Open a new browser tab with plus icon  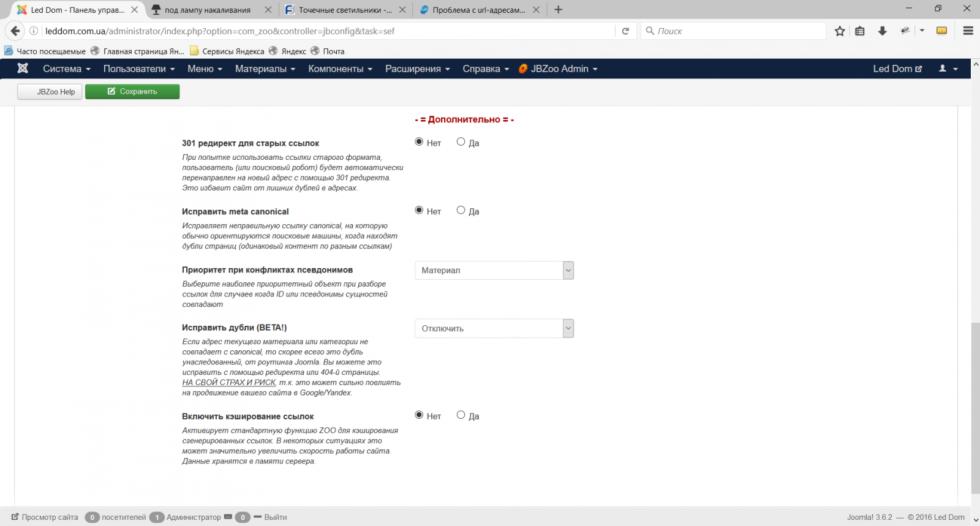tap(558, 10)
